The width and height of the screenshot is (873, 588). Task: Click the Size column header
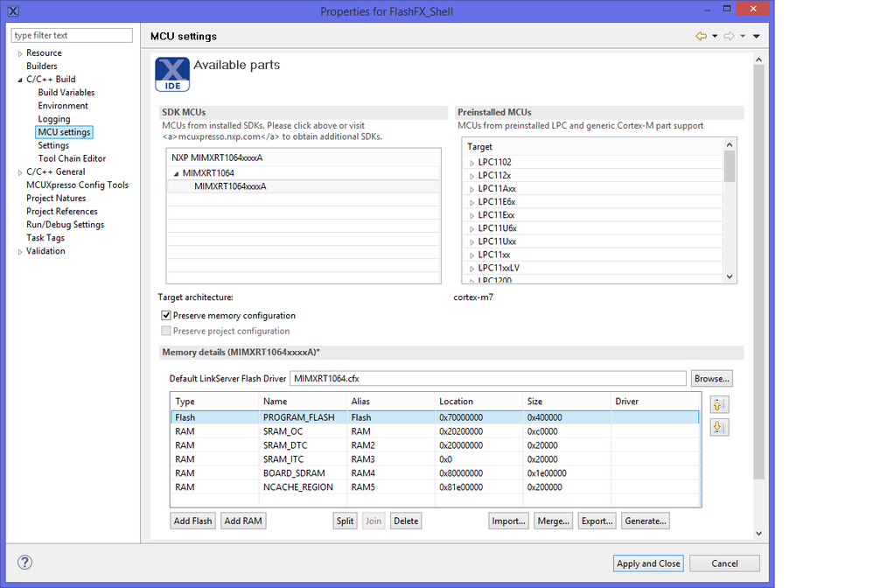pos(567,402)
